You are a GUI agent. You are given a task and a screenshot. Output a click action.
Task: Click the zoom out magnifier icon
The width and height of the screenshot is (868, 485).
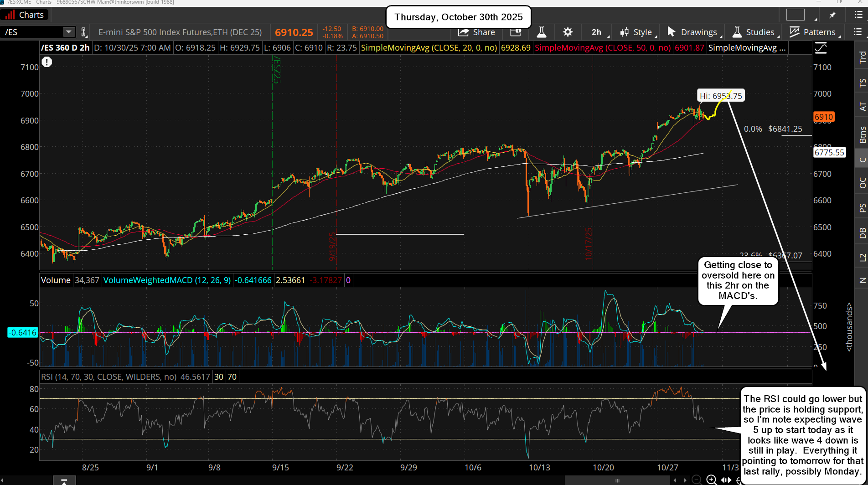tap(696, 480)
